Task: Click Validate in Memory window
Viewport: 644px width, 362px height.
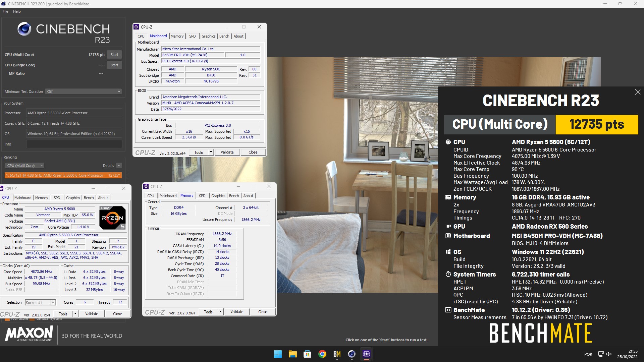Action: click(x=237, y=312)
